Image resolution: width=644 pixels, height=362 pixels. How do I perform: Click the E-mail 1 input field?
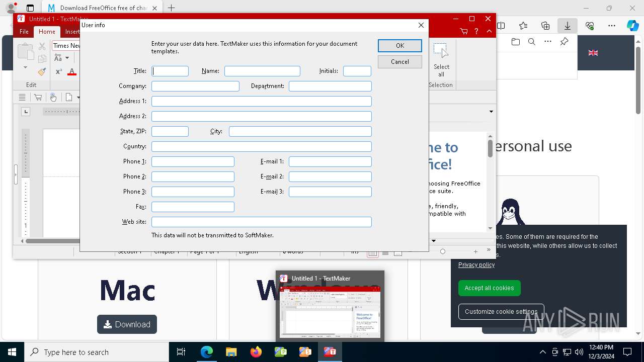(330, 162)
